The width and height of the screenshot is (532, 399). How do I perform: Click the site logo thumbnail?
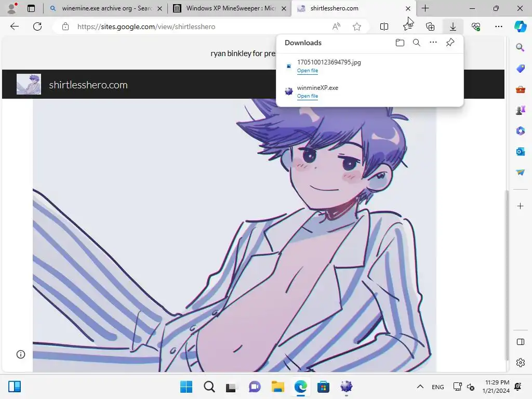[x=29, y=84]
